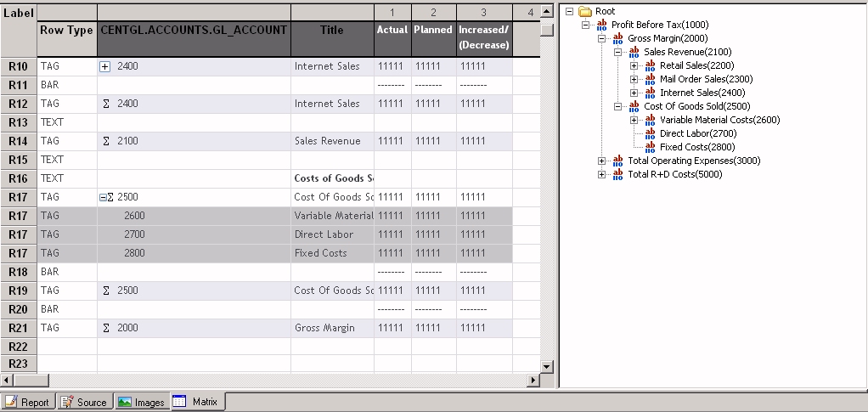This screenshot has height=412, width=868.
Task: Click the Total Operating Expenses icon
Action: 617,161
